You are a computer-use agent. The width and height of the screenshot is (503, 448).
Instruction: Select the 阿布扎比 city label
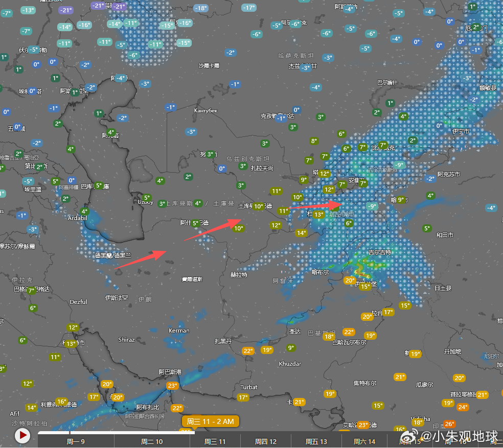coord(148,407)
